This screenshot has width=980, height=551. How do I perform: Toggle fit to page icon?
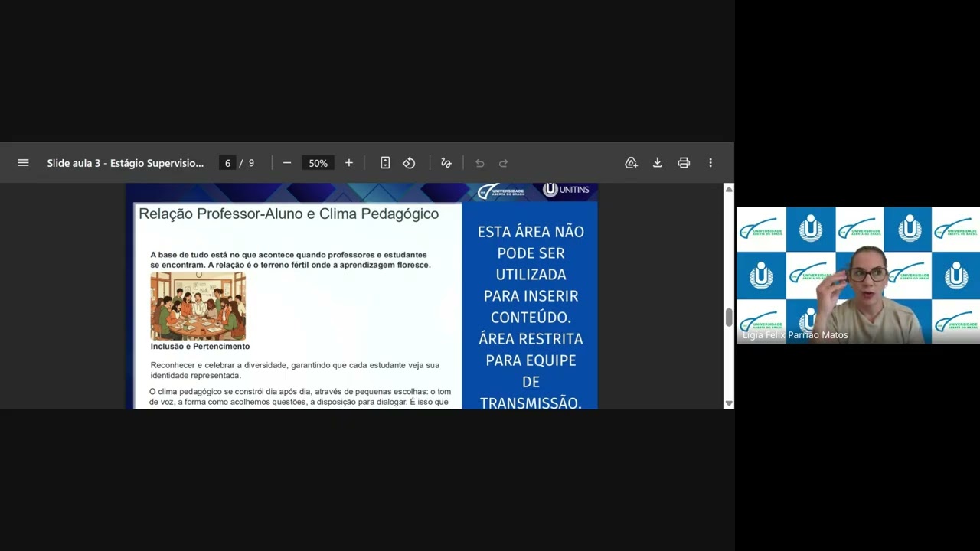click(x=385, y=163)
